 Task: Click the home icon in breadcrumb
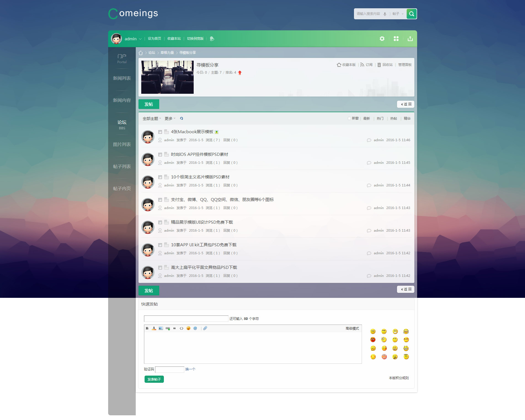pos(141,53)
